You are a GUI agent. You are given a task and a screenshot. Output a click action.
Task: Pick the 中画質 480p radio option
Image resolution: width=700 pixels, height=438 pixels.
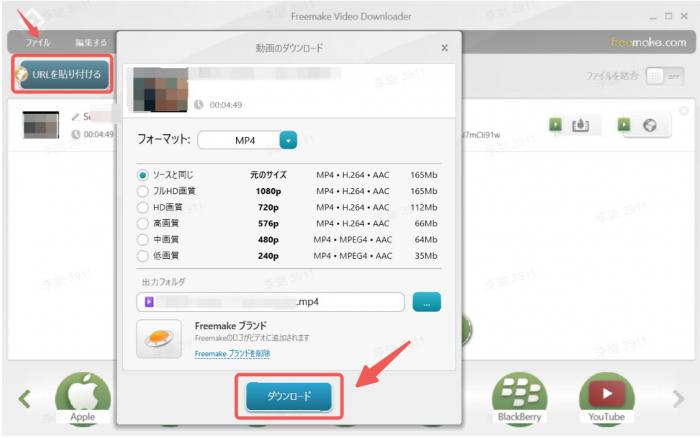tap(142, 239)
